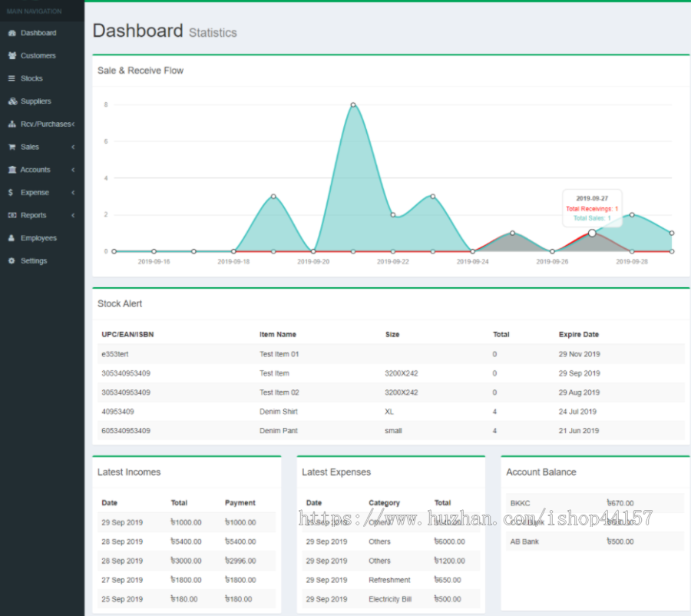Screen dimensions: 691x616
Task: Click the ৳650.00 expense total
Action: point(448,580)
